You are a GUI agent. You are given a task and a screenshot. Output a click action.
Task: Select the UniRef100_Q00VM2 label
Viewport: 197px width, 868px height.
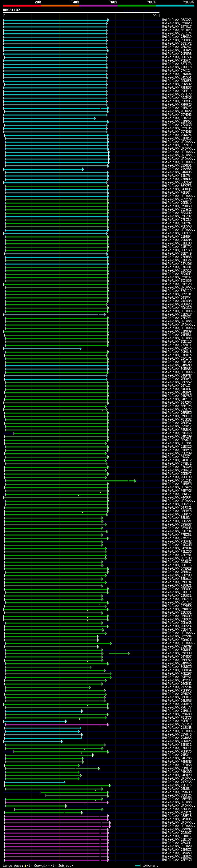coord(177,829)
